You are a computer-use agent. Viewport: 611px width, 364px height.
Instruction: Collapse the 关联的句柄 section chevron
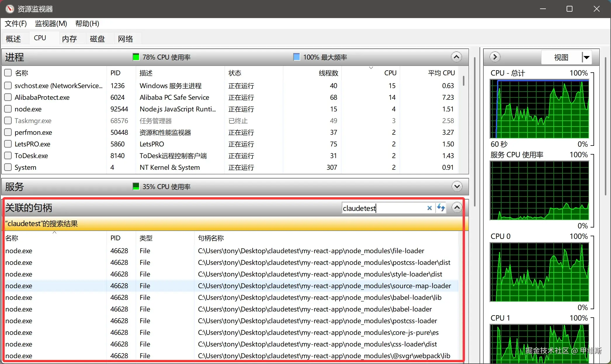(x=457, y=208)
